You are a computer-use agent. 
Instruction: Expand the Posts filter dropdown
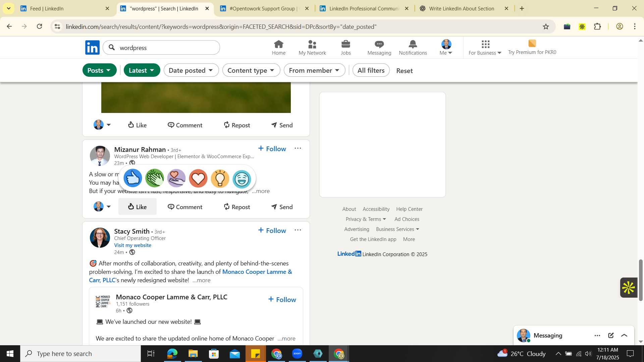tap(100, 70)
